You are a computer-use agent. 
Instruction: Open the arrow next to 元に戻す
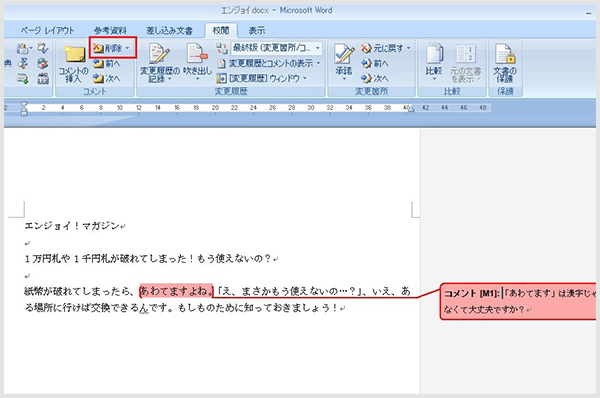409,48
